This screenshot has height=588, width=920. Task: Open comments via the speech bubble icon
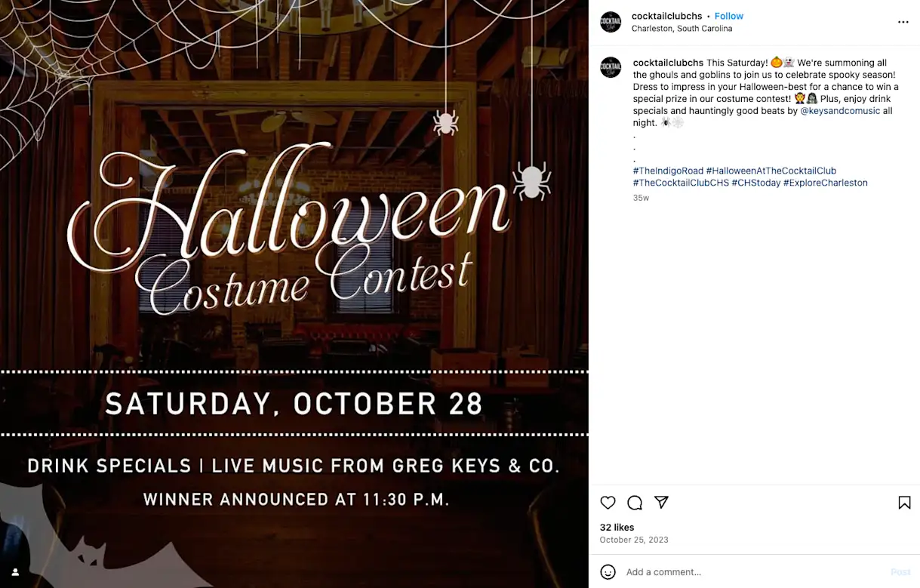(635, 503)
